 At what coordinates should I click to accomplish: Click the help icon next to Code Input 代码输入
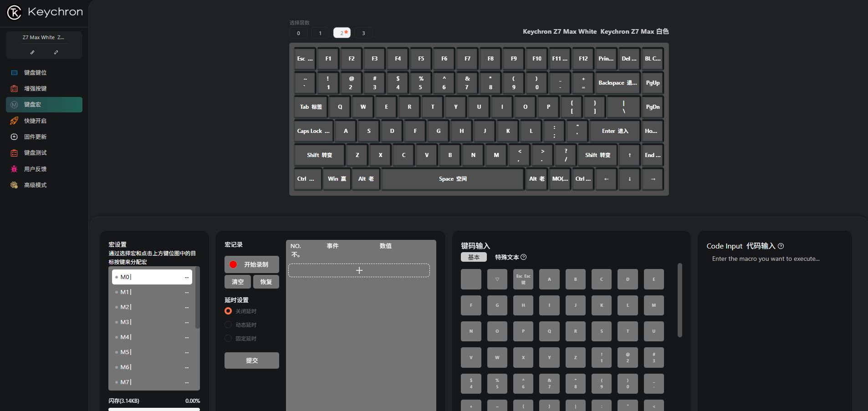(x=781, y=246)
